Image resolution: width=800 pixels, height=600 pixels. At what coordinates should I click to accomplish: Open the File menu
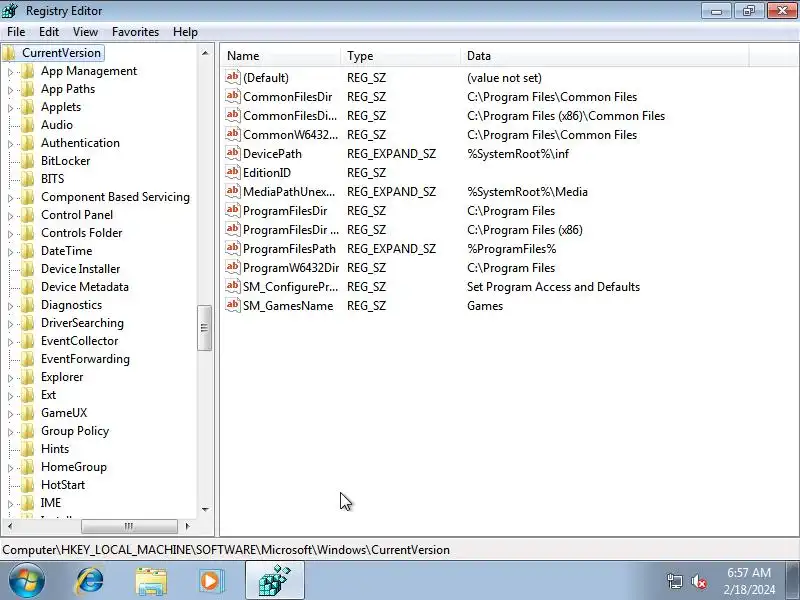(x=16, y=32)
